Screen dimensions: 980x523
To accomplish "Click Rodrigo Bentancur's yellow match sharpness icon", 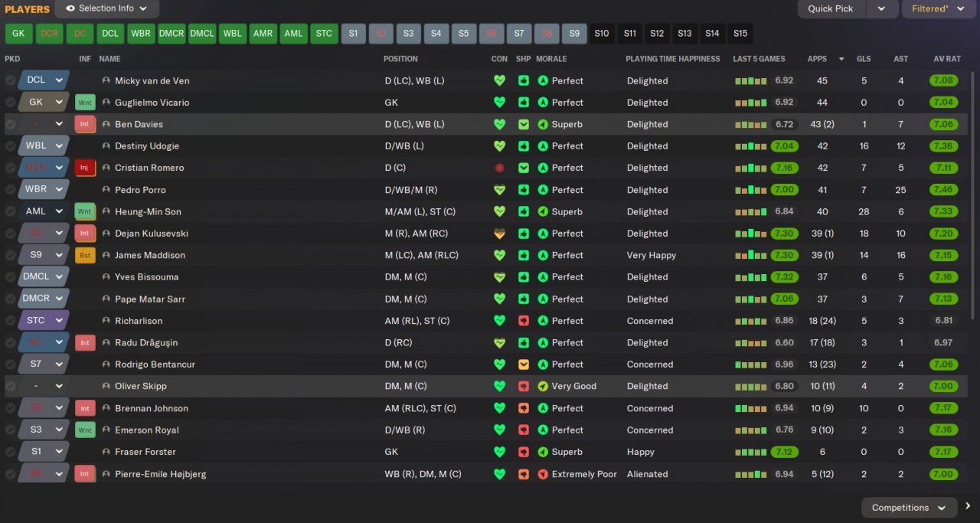I will tap(524, 364).
